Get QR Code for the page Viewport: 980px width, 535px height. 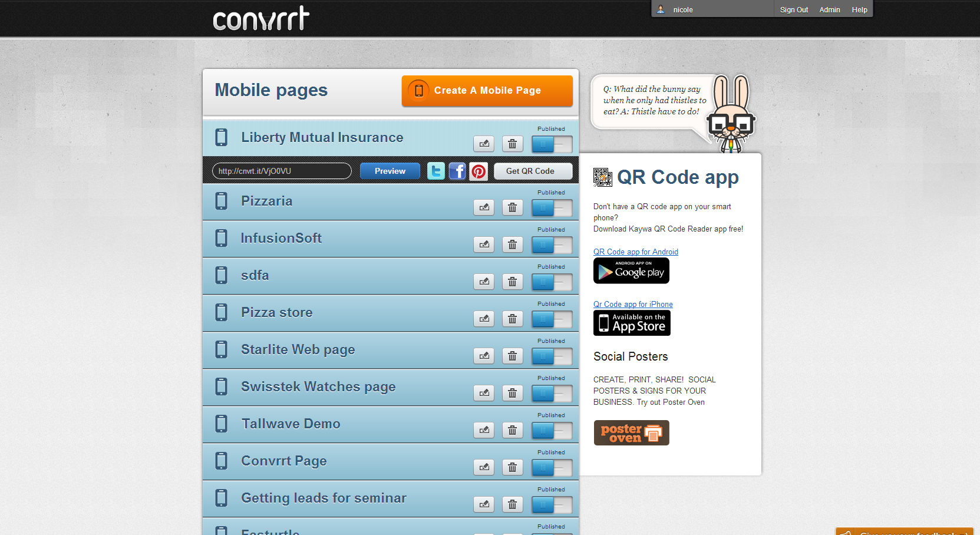point(533,171)
